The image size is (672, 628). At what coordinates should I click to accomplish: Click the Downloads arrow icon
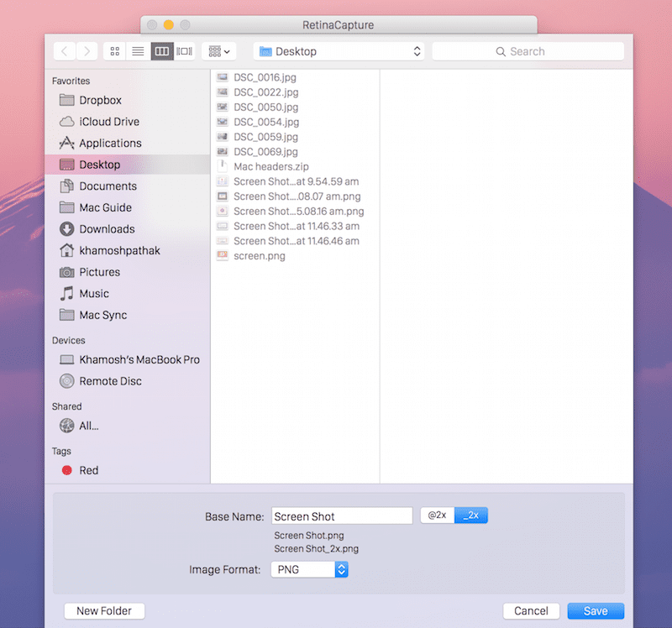click(66, 229)
